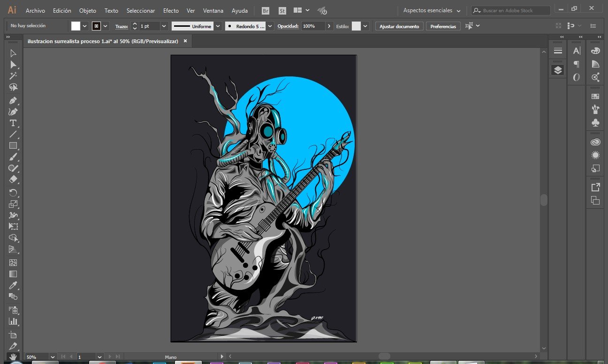Image resolution: width=608 pixels, height=364 pixels.
Task: Click the Trazo stroke link
Action: click(122, 26)
